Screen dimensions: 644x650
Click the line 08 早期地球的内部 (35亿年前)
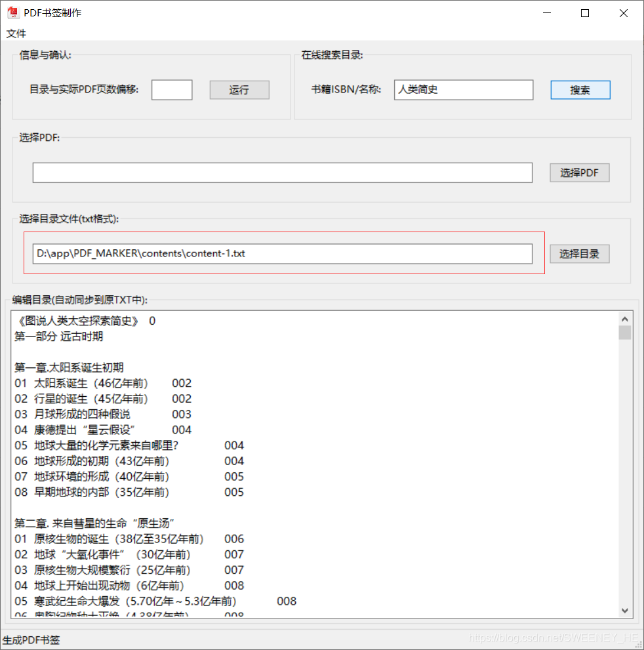pyautogui.click(x=129, y=492)
